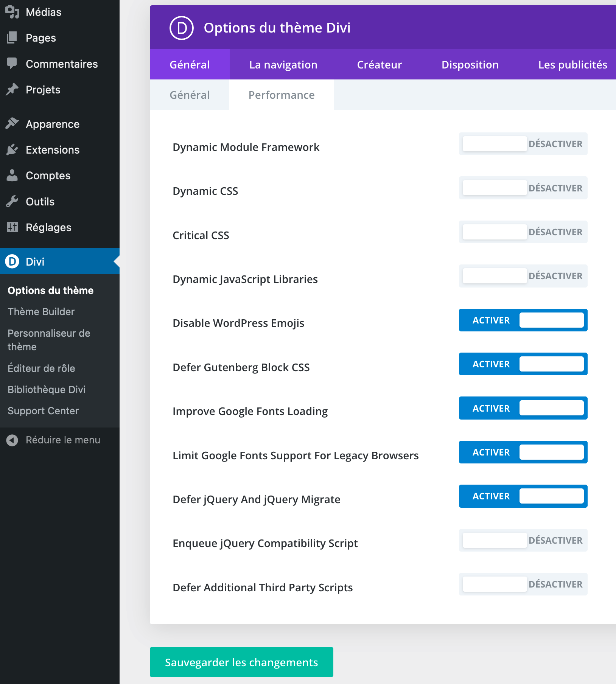Disable the WordPress Emojis toggle switch
616x684 pixels.
pyautogui.click(x=523, y=320)
